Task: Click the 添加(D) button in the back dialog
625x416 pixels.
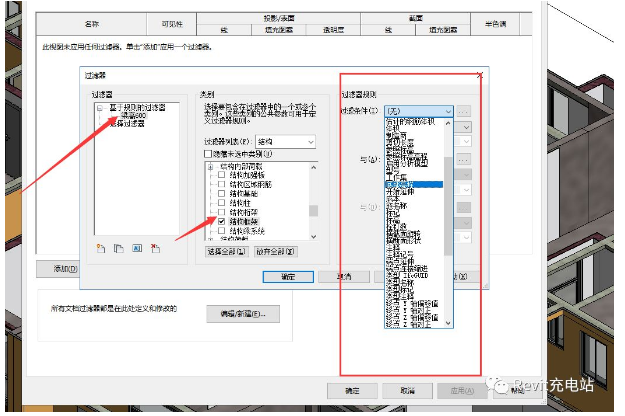Action: (x=58, y=269)
